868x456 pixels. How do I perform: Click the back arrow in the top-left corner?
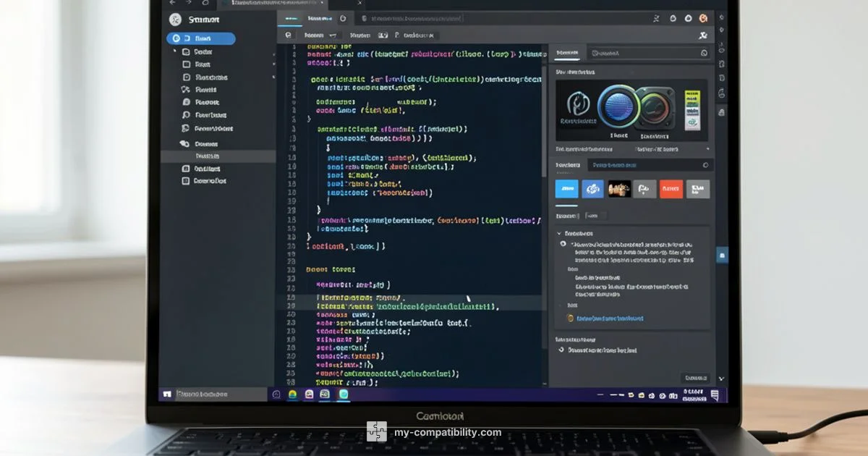(172, 3)
